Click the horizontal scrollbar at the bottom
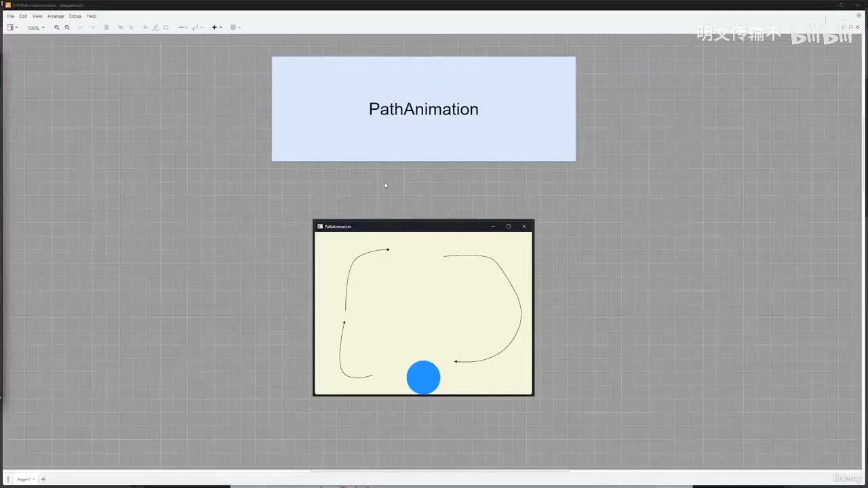This screenshot has width=868, height=488. (x=439, y=470)
